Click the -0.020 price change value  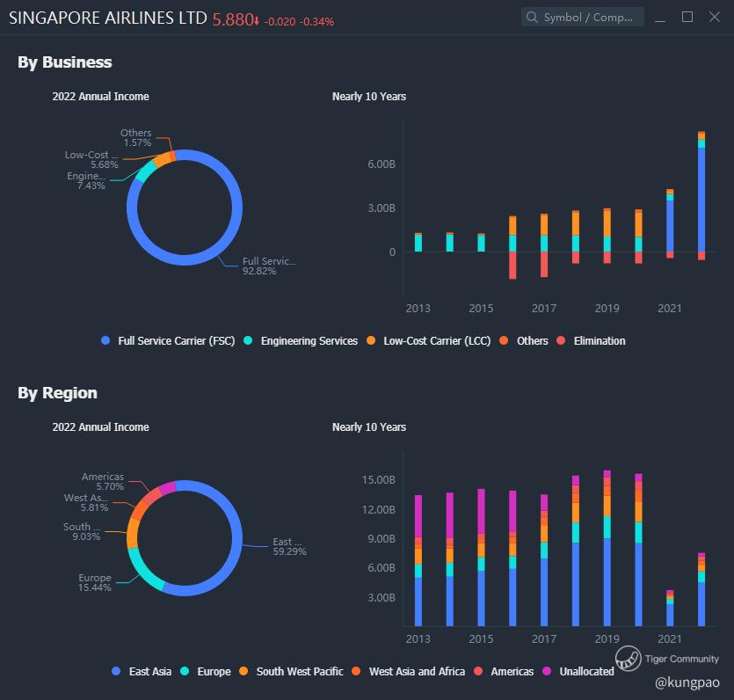point(280,21)
